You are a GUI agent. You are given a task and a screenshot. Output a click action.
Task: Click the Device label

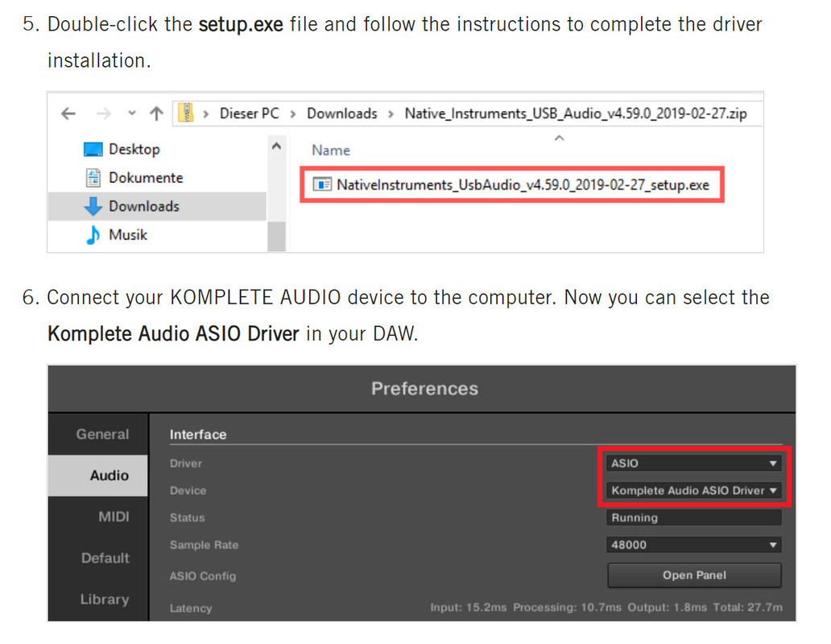[188, 490]
